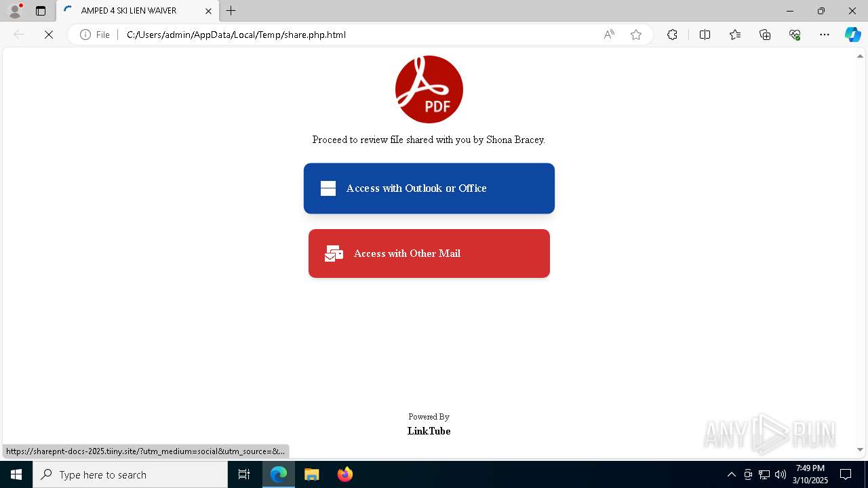Open the Extensions icon
Viewport: 868px width, 488px height.
coord(672,35)
